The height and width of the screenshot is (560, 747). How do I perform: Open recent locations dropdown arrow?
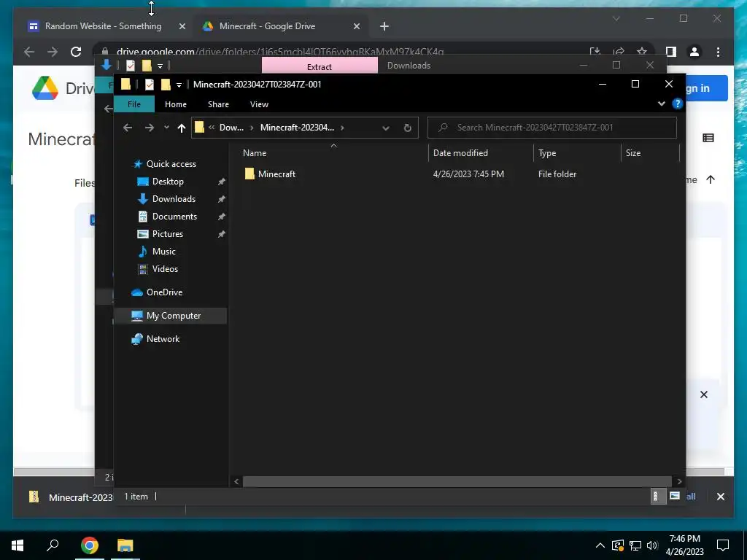(166, 128)
